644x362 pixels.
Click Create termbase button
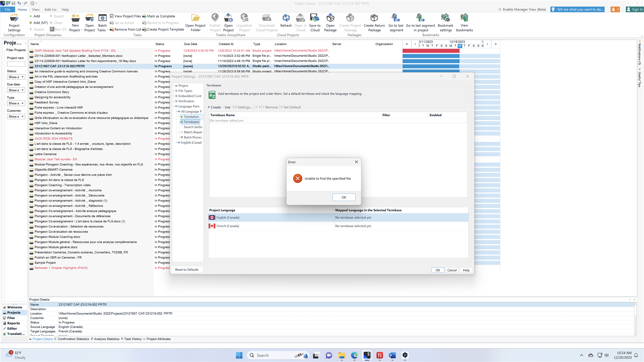tap(214, 107)
